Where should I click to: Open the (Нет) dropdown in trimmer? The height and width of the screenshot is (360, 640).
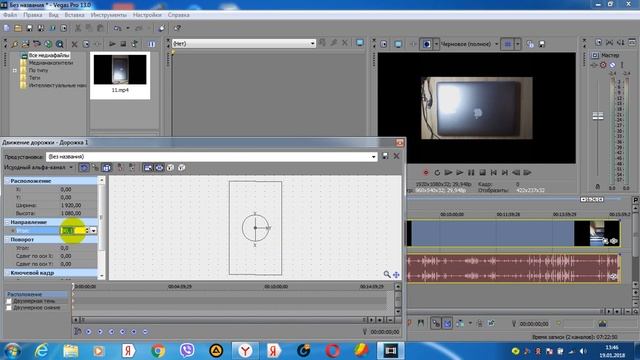(312, 43)
